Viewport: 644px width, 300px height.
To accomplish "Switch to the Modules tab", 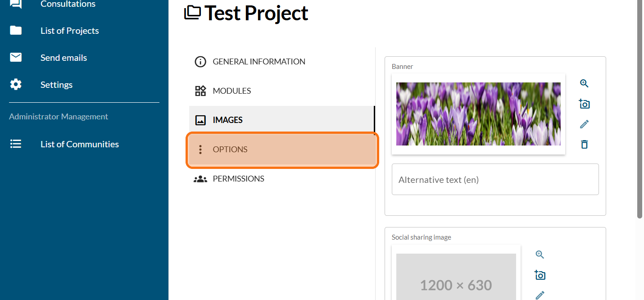I will [232, 91].
